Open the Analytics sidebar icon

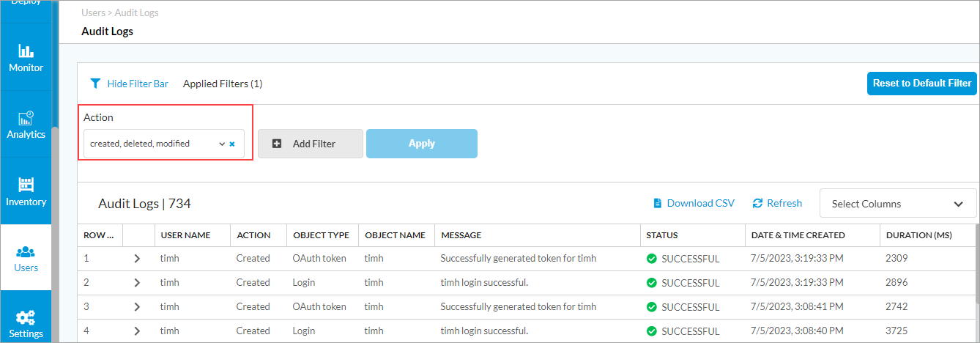click(26, 125)
